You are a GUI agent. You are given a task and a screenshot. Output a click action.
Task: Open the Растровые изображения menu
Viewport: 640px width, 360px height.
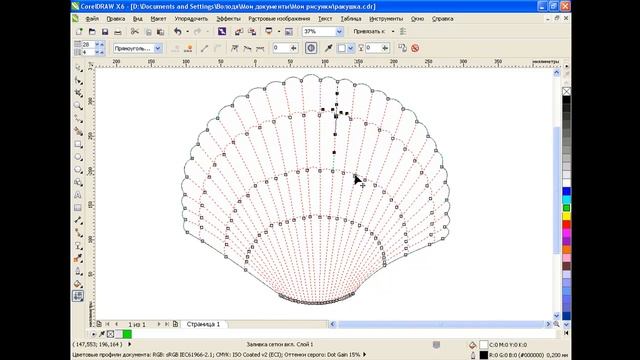point(279,19)
